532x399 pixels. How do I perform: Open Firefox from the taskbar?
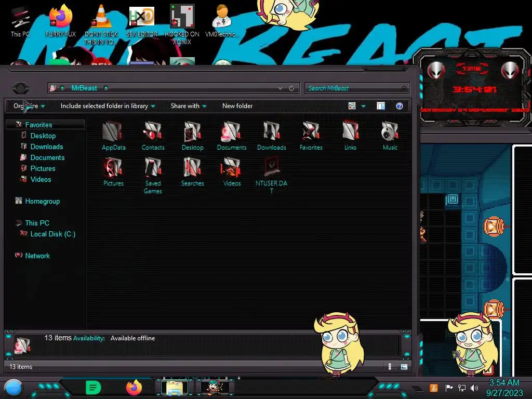pos(134,387)
